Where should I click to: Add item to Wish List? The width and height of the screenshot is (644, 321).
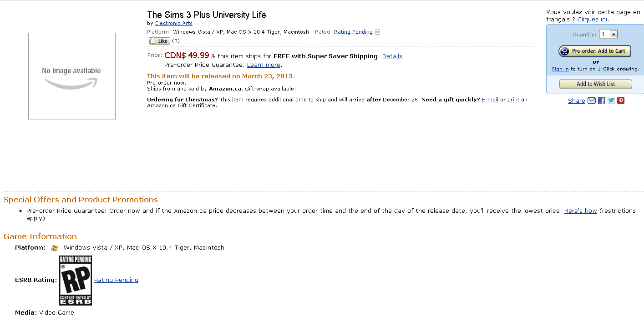pyautogui.click(x=596, y=84)
